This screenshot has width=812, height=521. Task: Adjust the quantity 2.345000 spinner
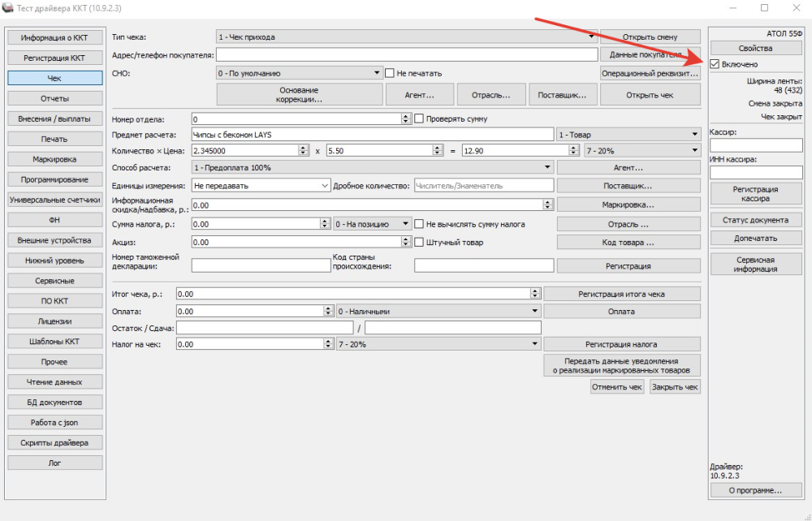(304, 151)
